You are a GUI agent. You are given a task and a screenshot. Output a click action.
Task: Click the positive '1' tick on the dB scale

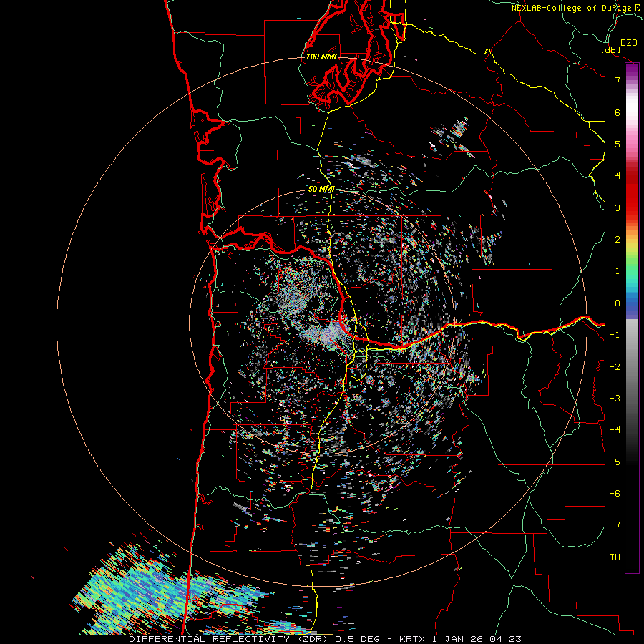click(x=618, y=271)
